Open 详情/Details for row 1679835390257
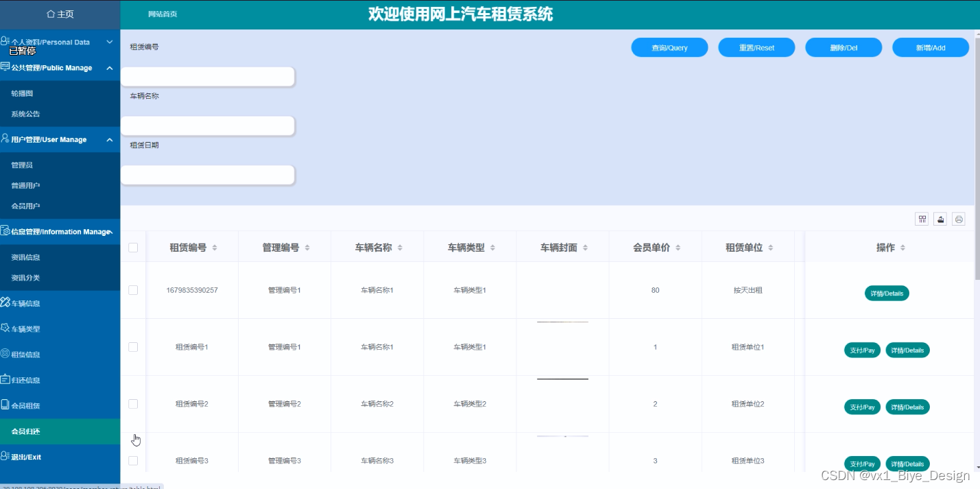 (x=887, y=294)
